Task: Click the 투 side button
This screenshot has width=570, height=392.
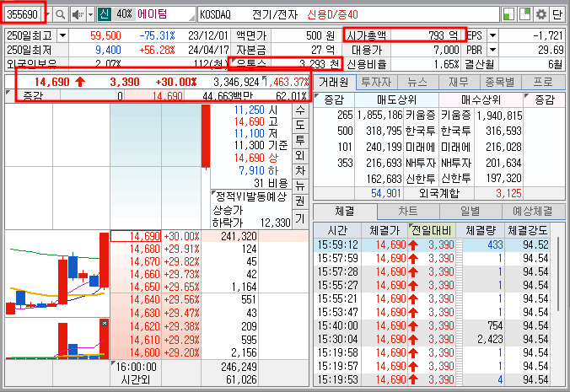Action: pos(300,140)
